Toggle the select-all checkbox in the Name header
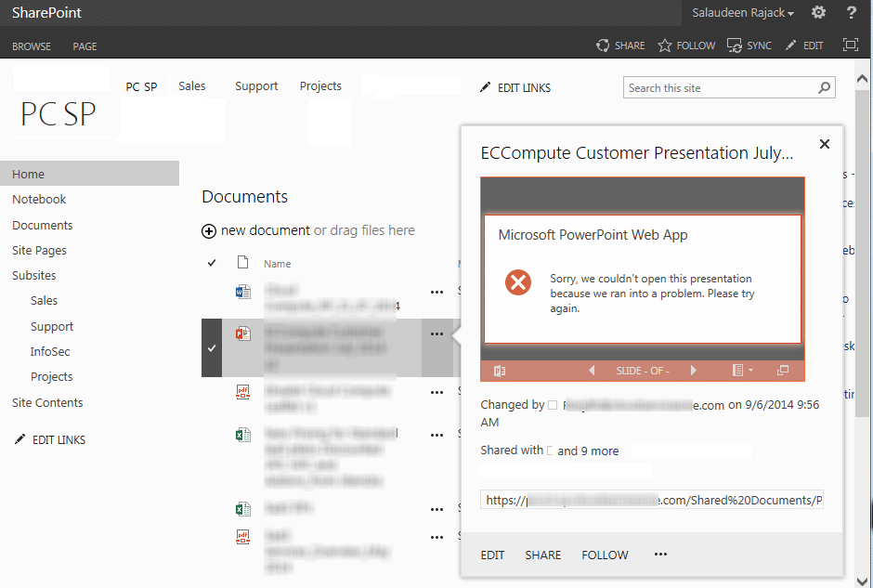Image resolution: width=873 pixels, height=588 pixels. point(211,264)
